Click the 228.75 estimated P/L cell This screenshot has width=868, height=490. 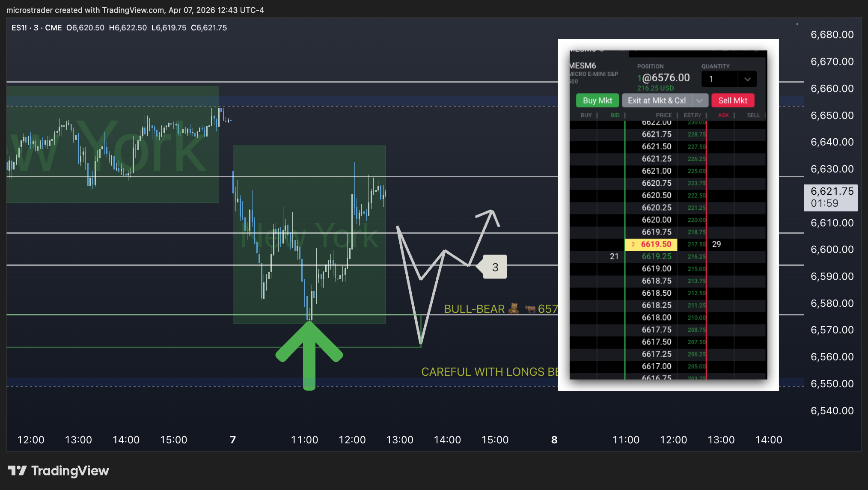(x=696, y=134)
